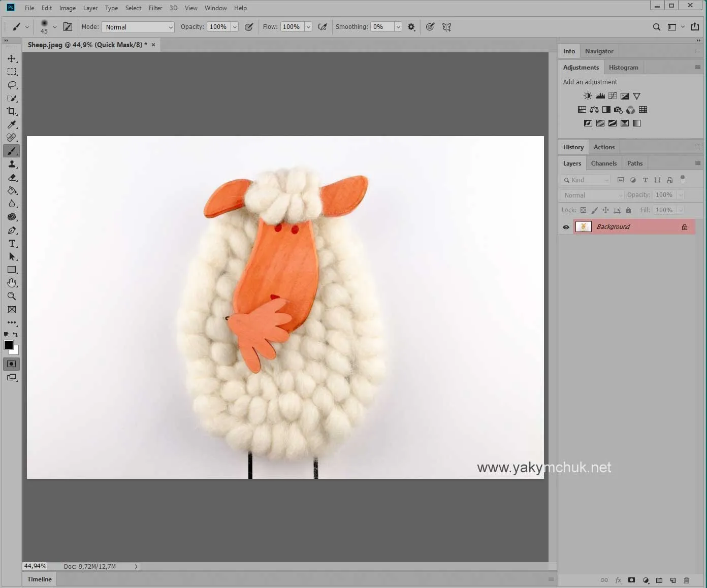
Task: Switch to the Channels tab
Action: (604, 164)
